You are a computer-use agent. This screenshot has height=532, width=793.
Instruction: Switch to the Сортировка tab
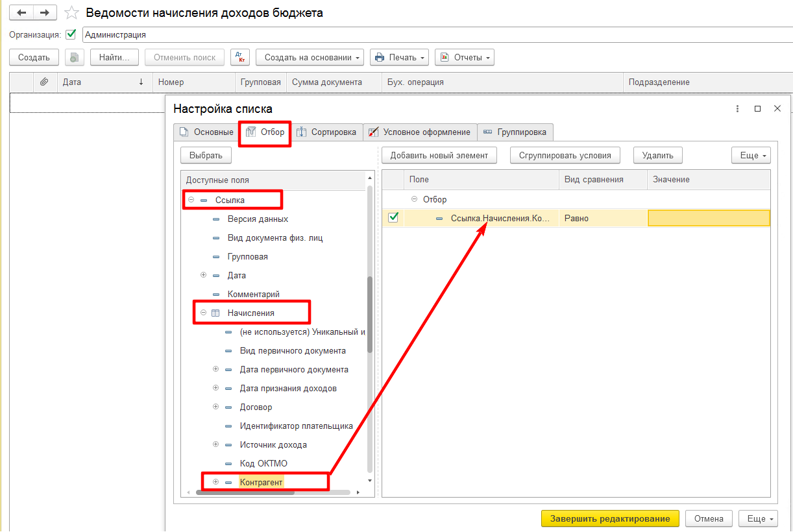coord(326,132)
